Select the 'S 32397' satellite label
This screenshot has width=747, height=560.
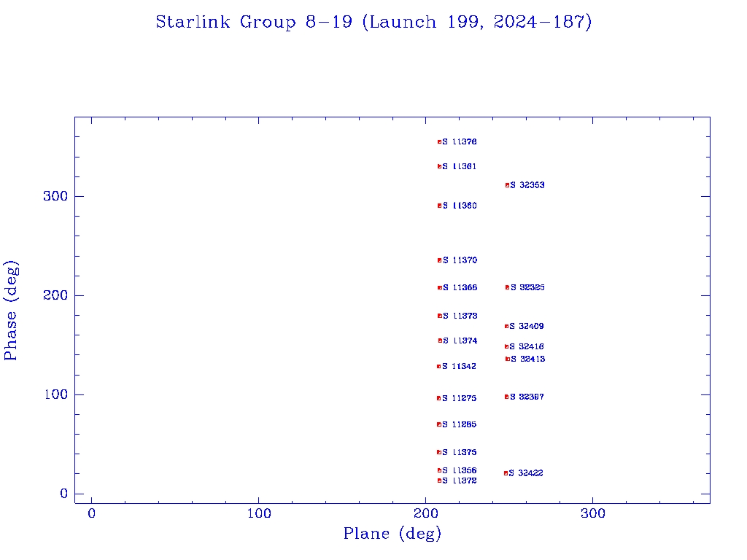pyautogui.click(x=527, y=397)
